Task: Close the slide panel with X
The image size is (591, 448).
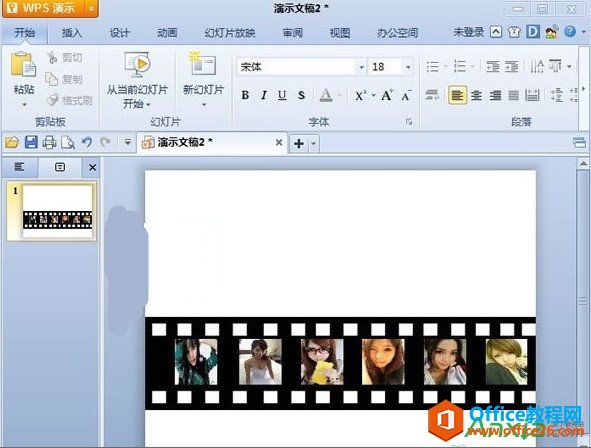Action: 92,167
